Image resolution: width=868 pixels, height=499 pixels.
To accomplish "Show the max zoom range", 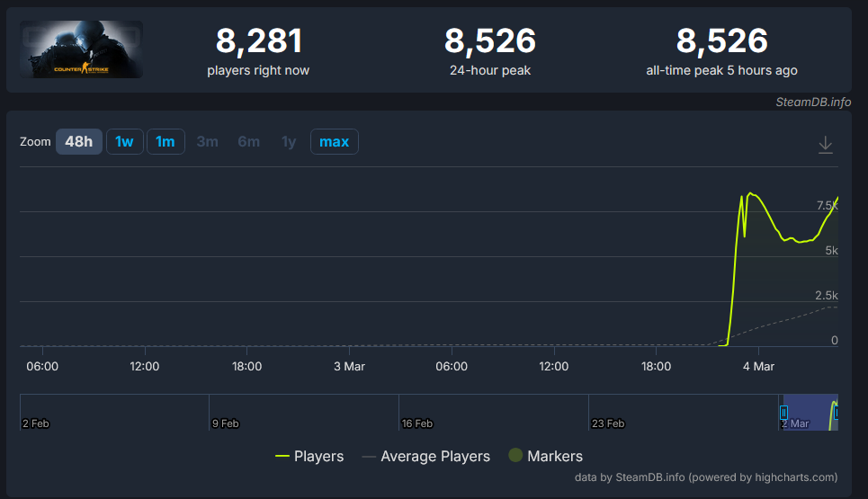I will (x=334, y=142).
